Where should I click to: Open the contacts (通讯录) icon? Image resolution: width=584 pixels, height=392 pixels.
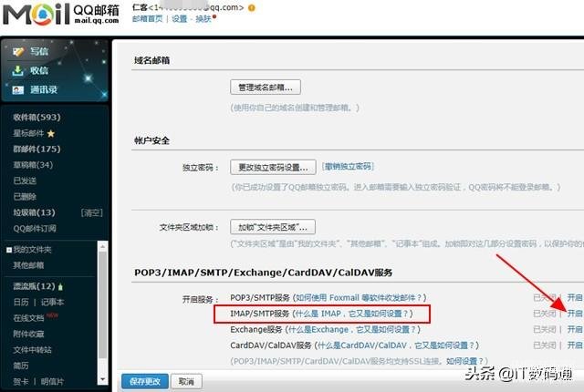coord(18,89)
